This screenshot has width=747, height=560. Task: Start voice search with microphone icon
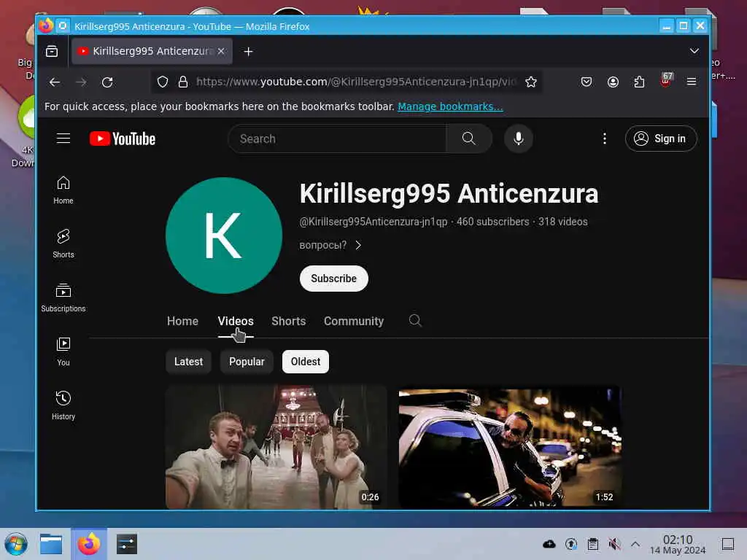point(519,139)
